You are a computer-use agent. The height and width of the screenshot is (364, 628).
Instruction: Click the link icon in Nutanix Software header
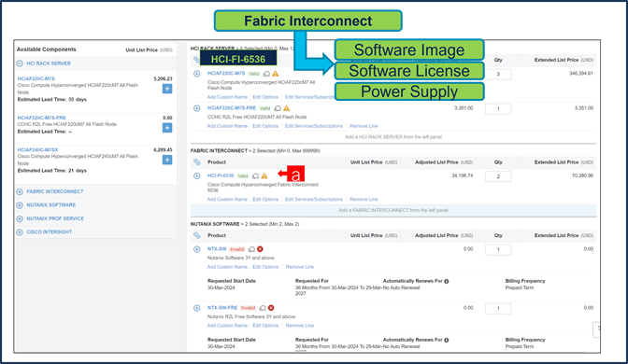(x=196, y=235)
